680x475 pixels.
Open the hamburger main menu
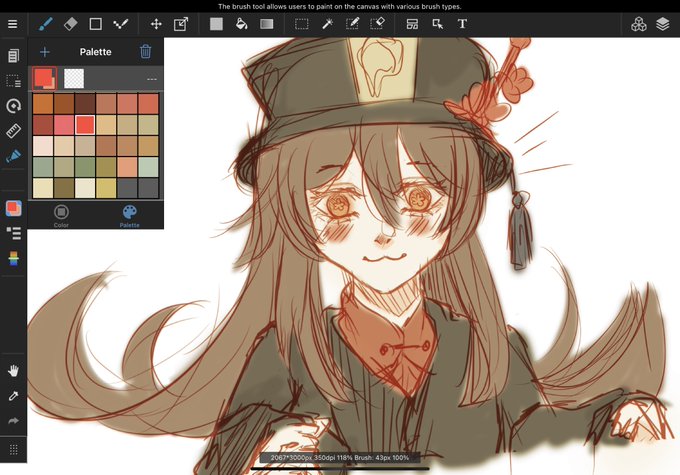13,24
